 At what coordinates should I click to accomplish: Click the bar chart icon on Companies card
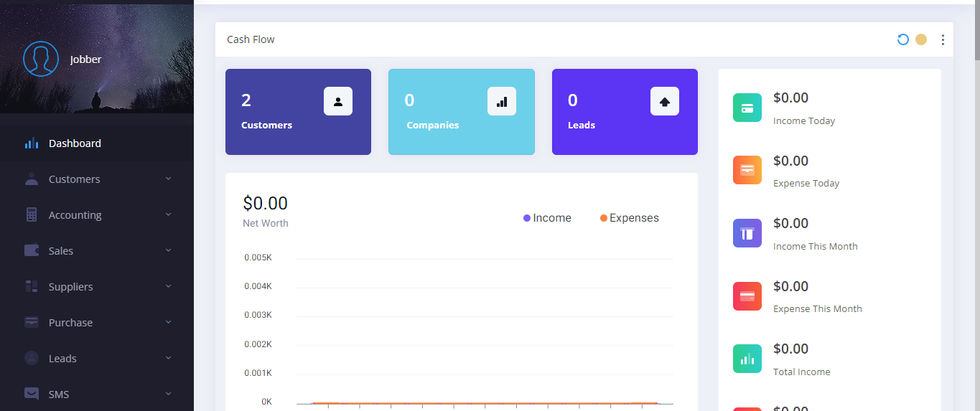pos(502,101)
